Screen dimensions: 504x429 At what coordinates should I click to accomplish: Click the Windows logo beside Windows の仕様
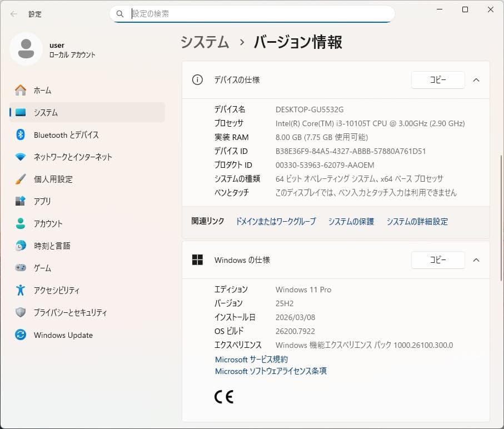pyautogui.click(x=197, y=260)
